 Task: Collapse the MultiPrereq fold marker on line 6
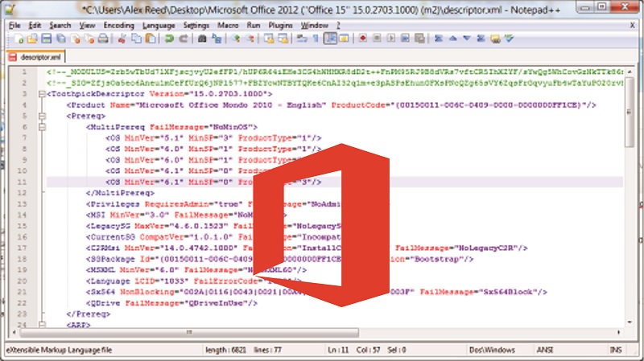click(x=42, y=127)
